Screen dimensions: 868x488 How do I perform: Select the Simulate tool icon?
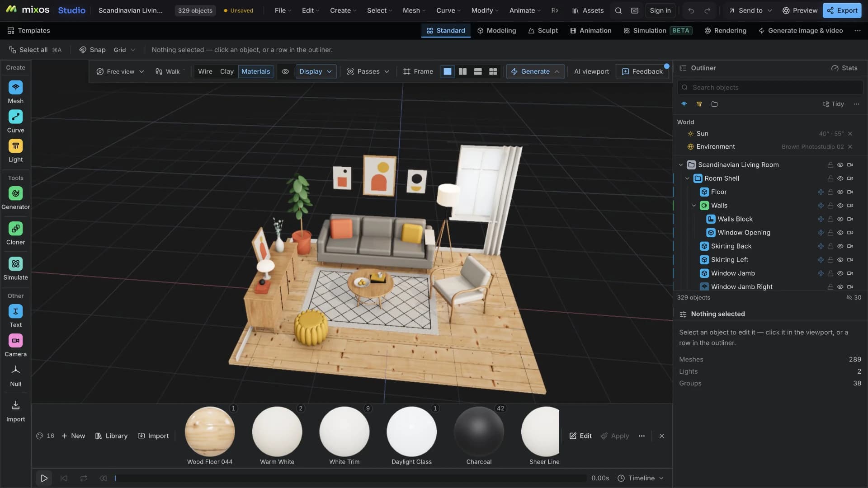15,264
